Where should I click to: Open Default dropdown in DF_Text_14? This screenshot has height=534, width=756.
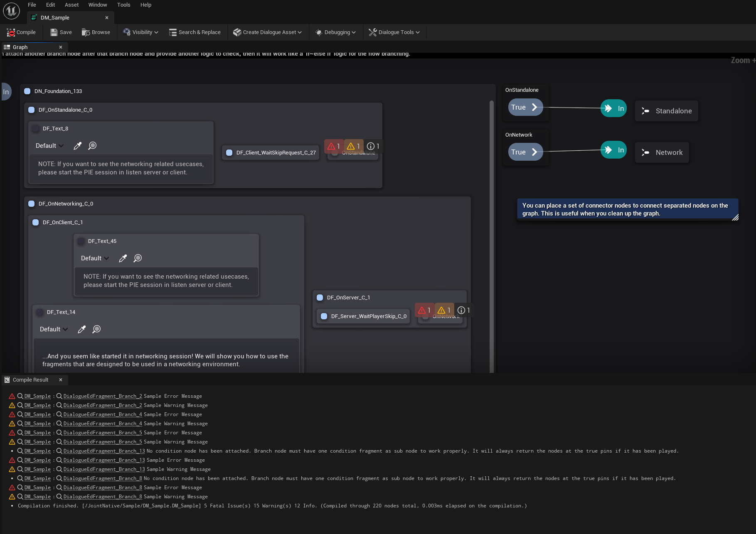[54, 329]
